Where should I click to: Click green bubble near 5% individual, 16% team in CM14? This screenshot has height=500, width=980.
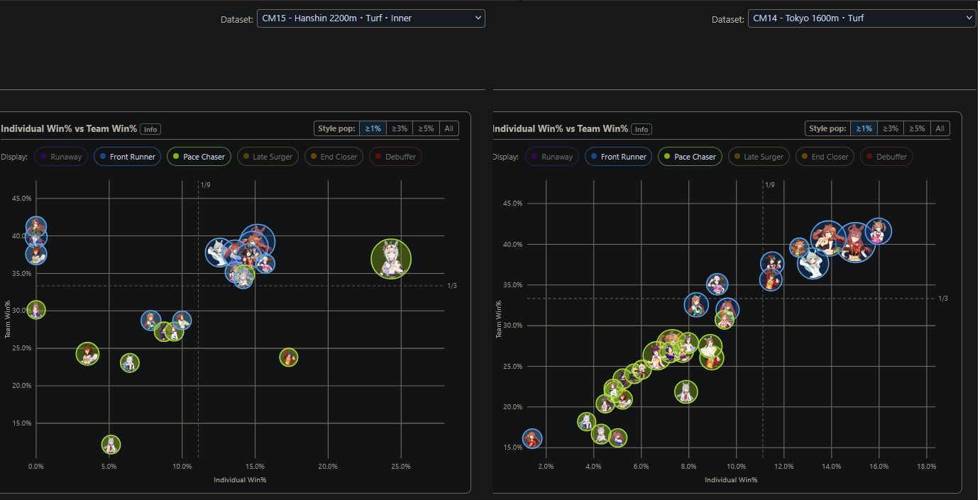pos(618,438)
